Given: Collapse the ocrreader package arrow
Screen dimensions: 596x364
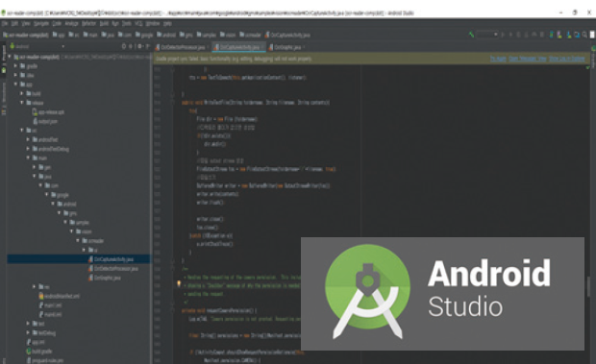Looking at the screenshot, I should coord(78,240).
